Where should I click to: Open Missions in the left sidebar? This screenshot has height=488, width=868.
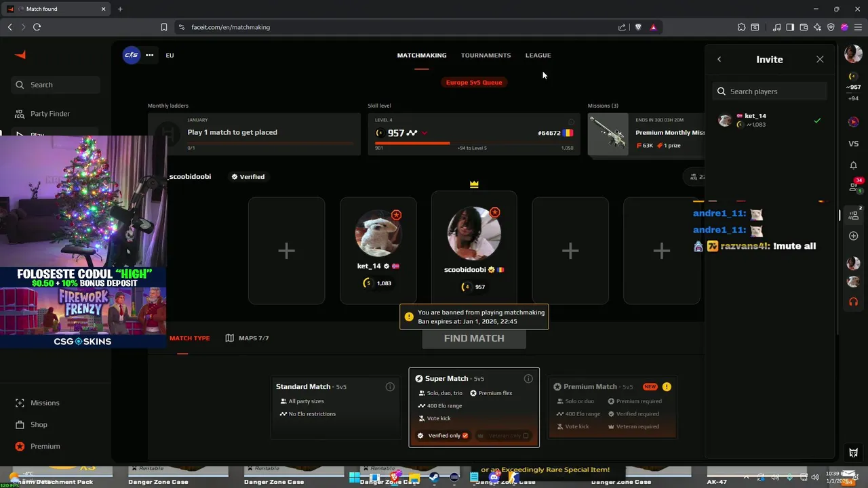click(45, 403)
